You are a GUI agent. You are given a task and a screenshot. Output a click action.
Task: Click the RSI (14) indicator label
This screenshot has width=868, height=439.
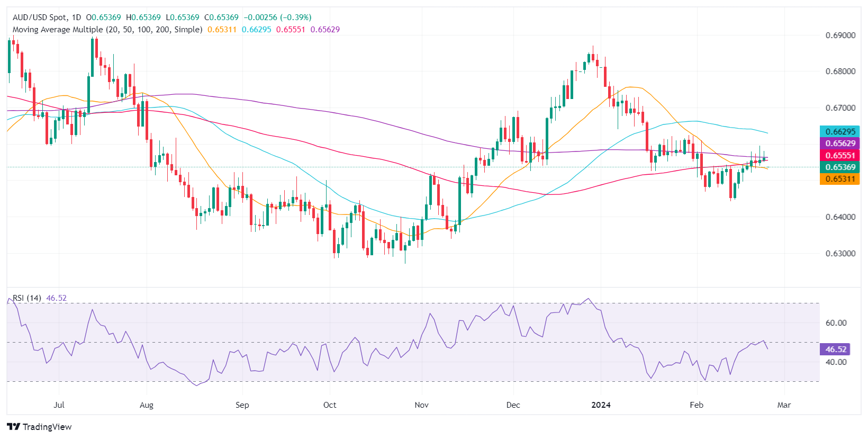pyautogui.click(x=27, y=298)
